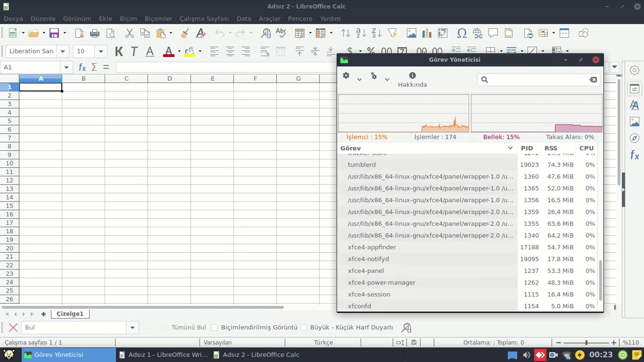Click Hakkında in Görev Yöneticisi
Viewport: 644px width, 362px height.
click(x=412, y=79)
